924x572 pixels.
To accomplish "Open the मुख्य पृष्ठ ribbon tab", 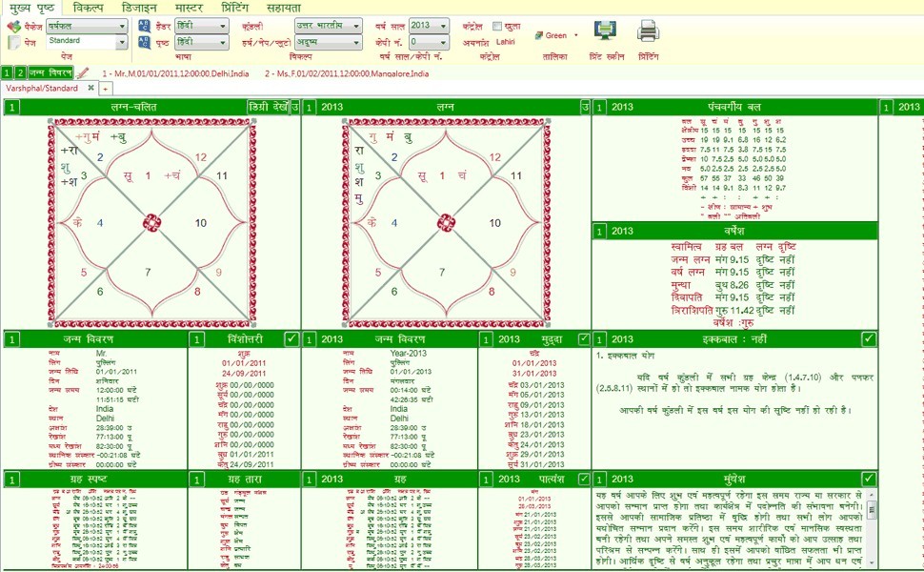I will click(x=31, y=8).
